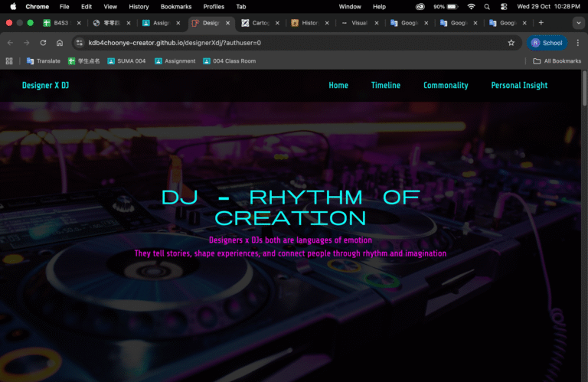Open the School profile button
Screen dimensions: 588x382
[547, 43]
